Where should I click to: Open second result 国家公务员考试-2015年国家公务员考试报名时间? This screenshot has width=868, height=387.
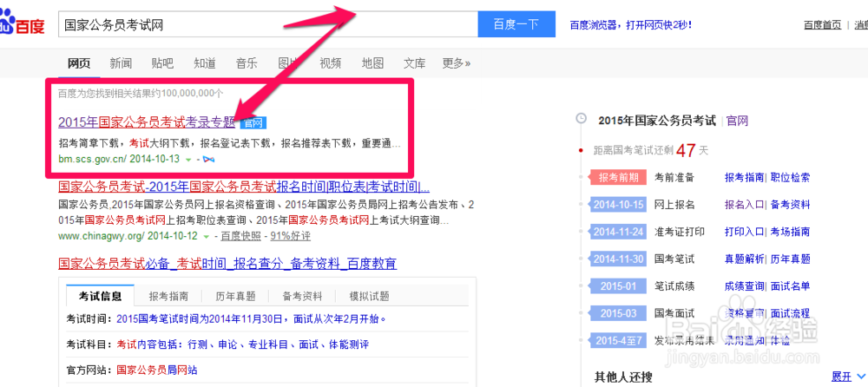tap(244, 186)
